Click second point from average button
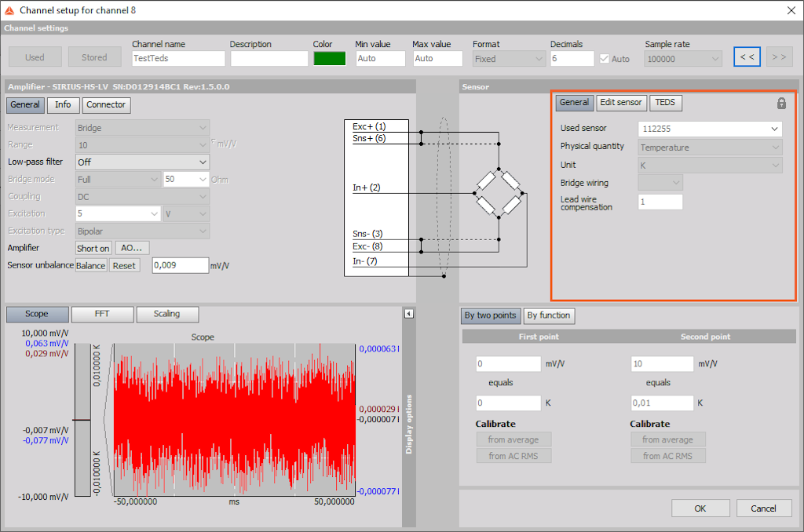Image resolution: width=804 pixels, height=532 pixels. pyautogui.click(x=667, y=439)
